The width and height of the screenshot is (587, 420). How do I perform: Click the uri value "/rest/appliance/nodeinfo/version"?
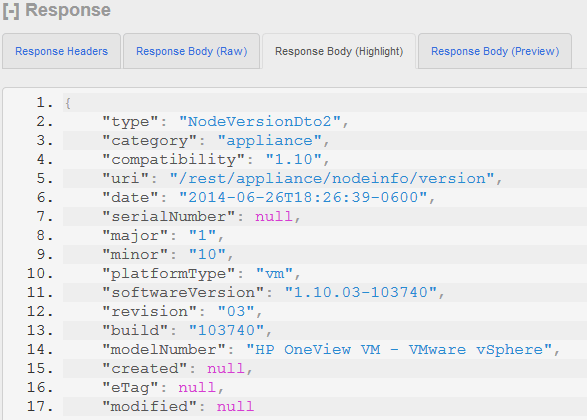coord(332,179)
